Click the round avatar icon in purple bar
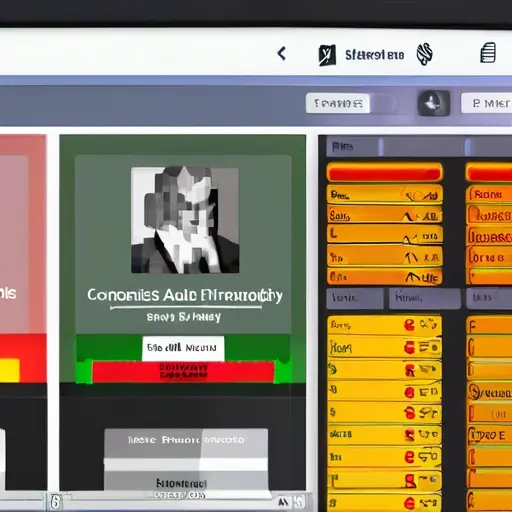The image size is (512, 512). click(x=434, y=103)
